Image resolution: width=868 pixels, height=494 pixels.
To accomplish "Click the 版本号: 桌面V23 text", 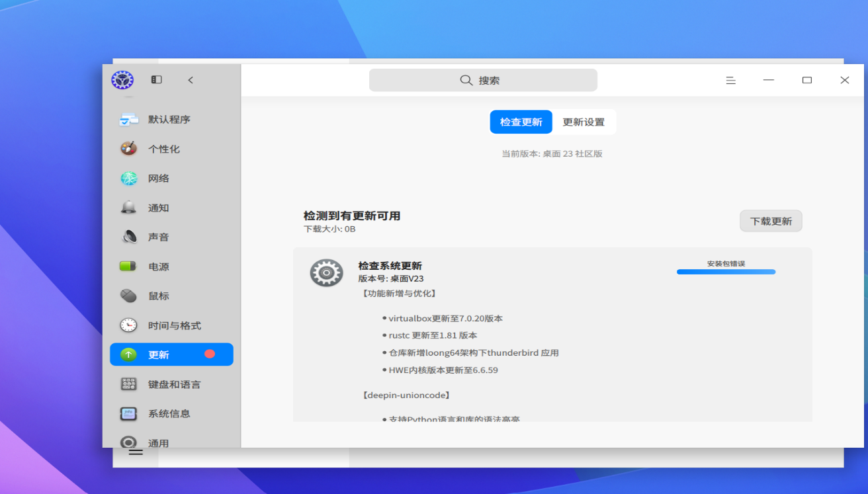I will pyautogui.click(x=391, y=279).
